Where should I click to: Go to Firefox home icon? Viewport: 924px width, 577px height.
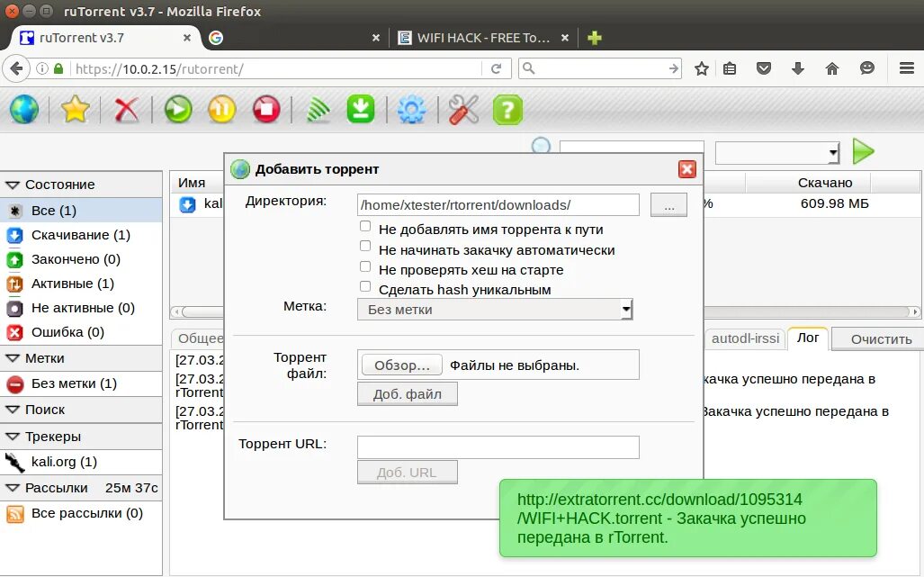click(x=832, y=69)
